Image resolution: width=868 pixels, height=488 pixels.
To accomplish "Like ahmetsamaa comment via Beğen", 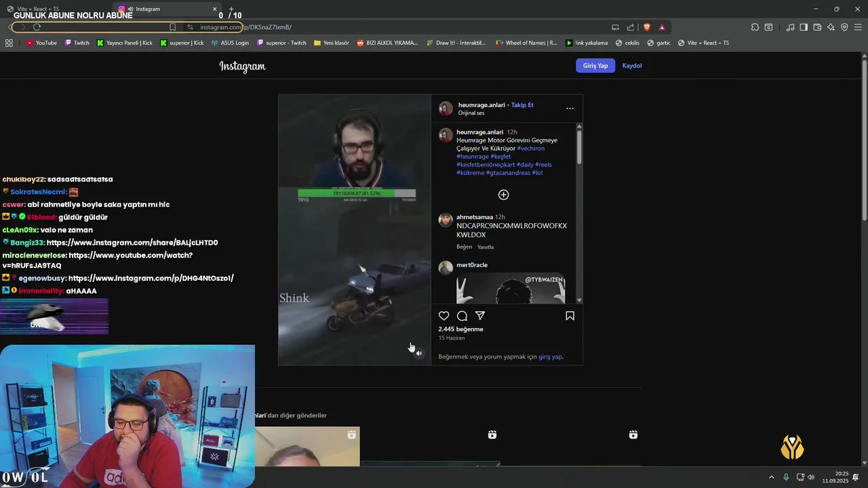I will (x=464, y=247).
